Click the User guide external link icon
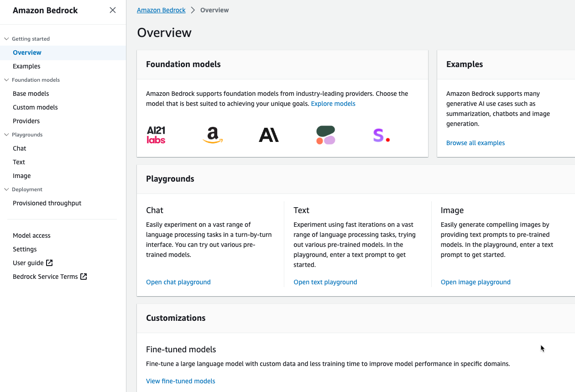The height and width of the screenshot is (392, 575). 50,263
